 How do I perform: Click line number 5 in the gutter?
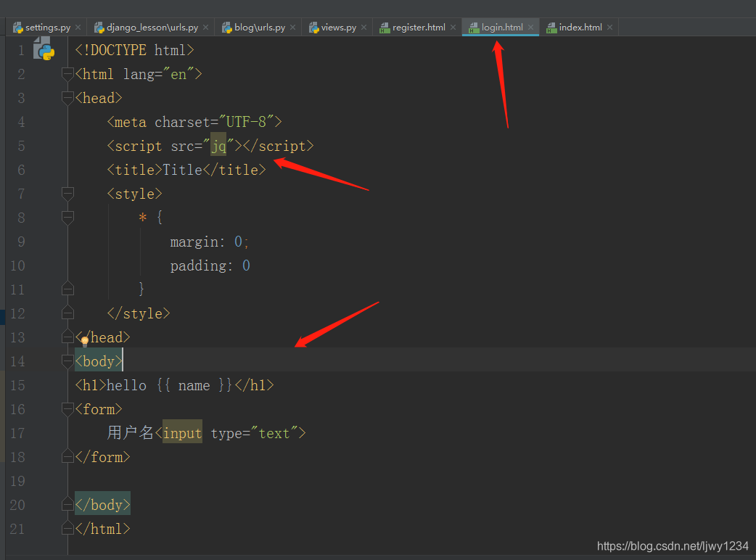click(x=21, y=146)
